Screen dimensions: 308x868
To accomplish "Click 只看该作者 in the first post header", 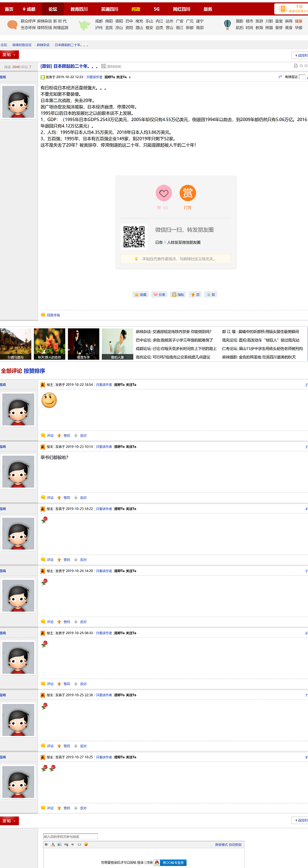I will click(x=94, y=77).
